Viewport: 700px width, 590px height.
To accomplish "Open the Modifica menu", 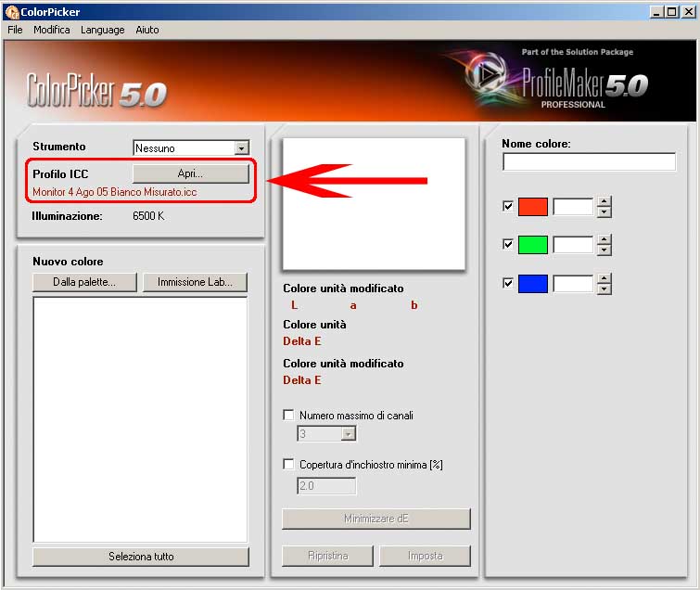I will click(x=51, y=30).
